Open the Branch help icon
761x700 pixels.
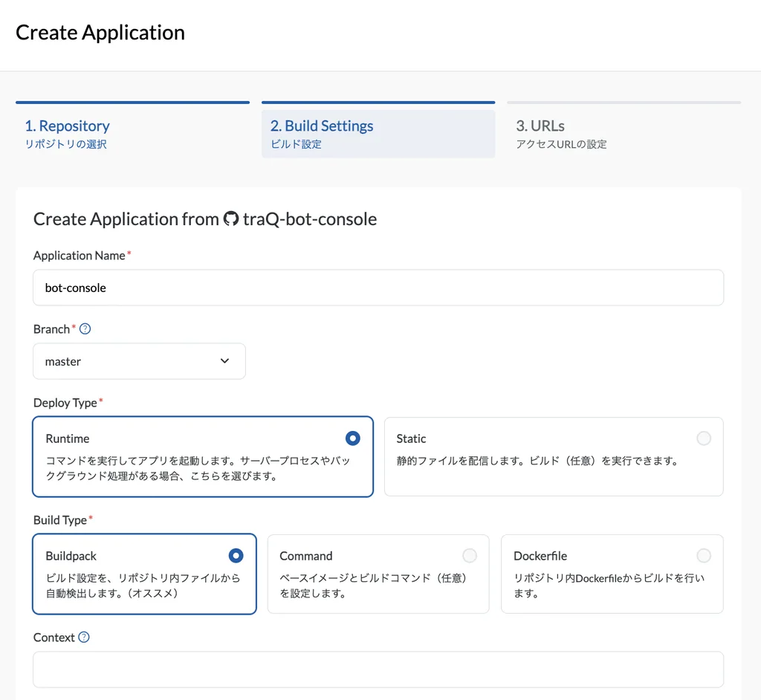click(85, 329)
